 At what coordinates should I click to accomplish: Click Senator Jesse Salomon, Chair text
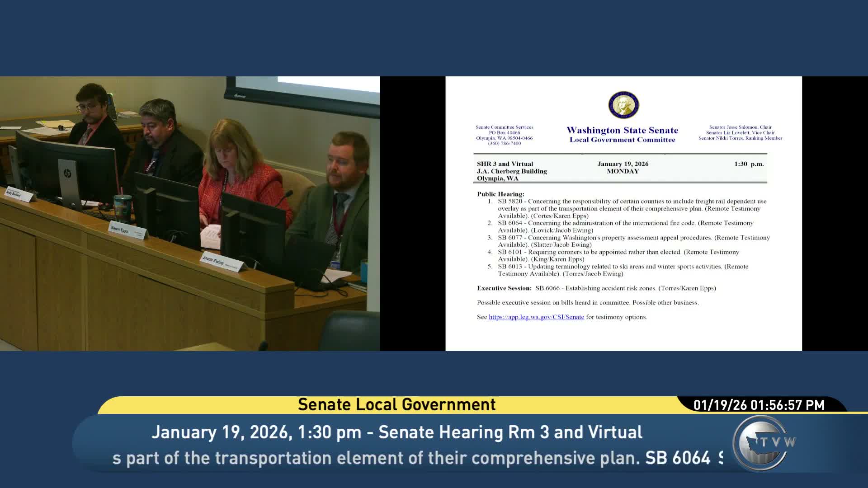(740, 127)
